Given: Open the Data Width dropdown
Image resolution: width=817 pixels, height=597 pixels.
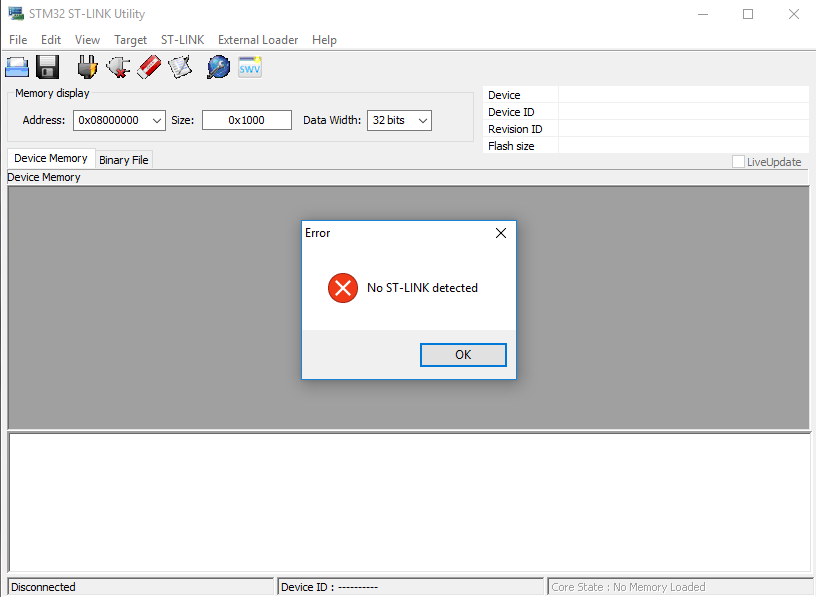Looking at the screenshot, I should coord(423,120).
